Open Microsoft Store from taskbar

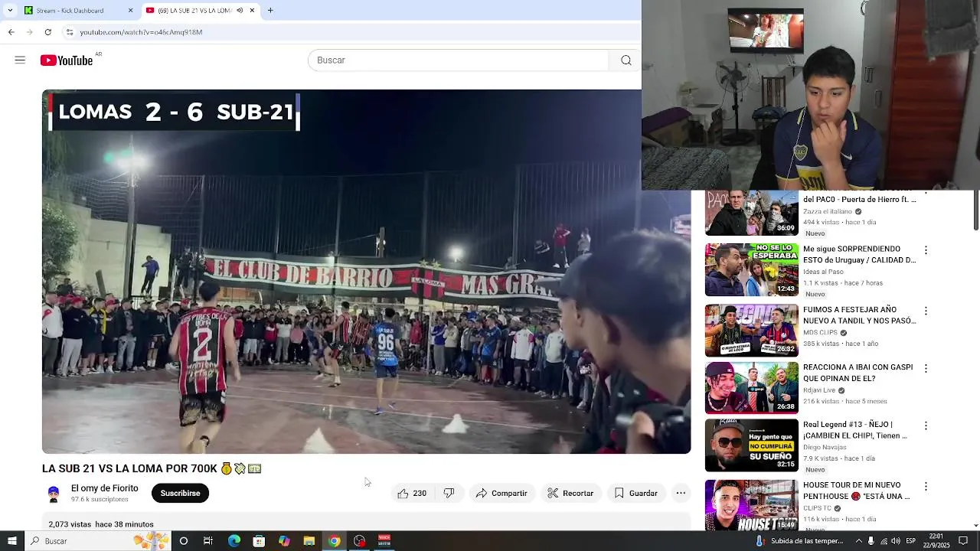coord(259,541)
